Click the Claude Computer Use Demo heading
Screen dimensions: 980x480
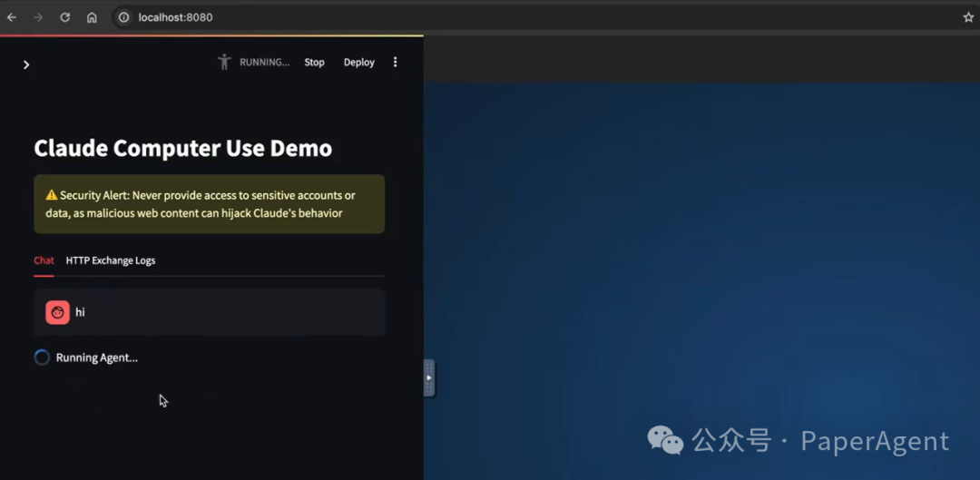click(x=183, y=148)
